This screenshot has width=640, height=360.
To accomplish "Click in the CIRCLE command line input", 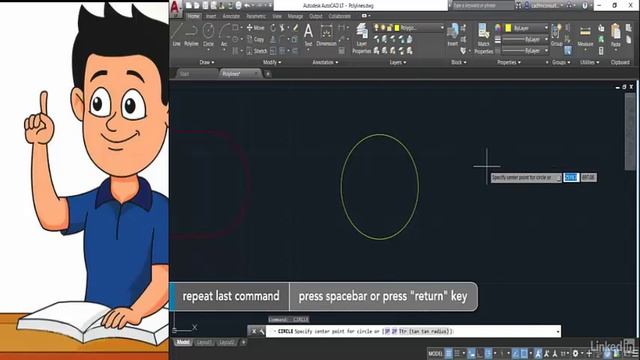I will 412,331.
